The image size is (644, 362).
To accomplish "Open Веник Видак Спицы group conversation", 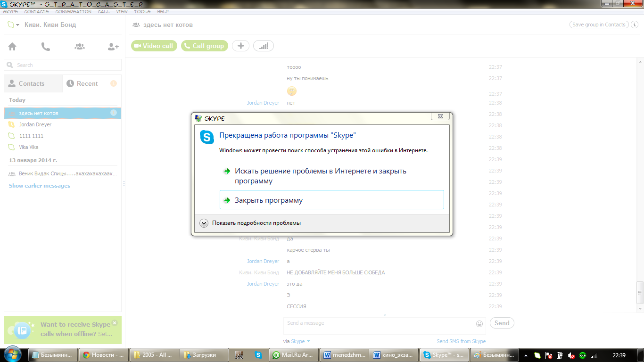I will point(63,173).
